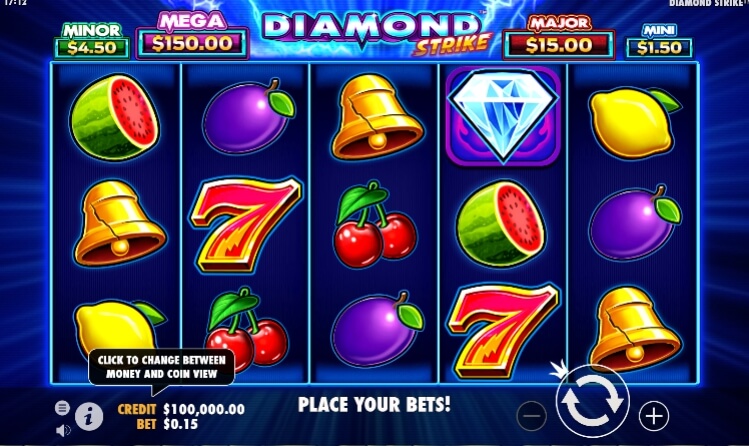Screen dimensions: 749x446
Task: Toggle money and coin view via Credit
Action: point(181,409)
